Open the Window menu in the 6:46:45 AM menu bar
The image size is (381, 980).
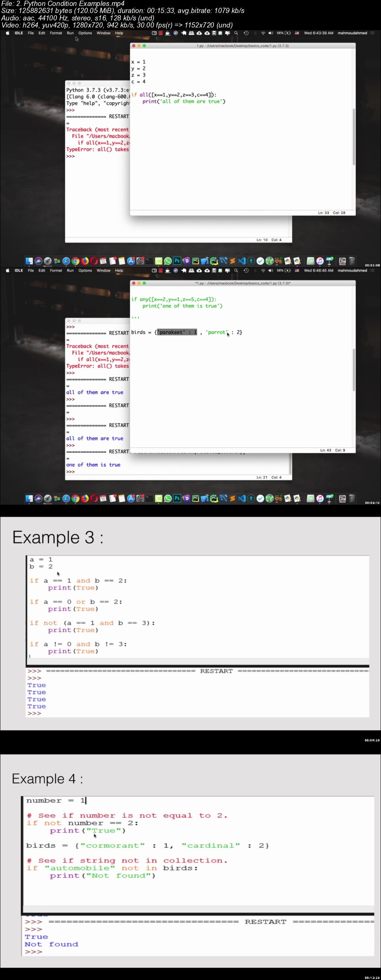(103, 271)
